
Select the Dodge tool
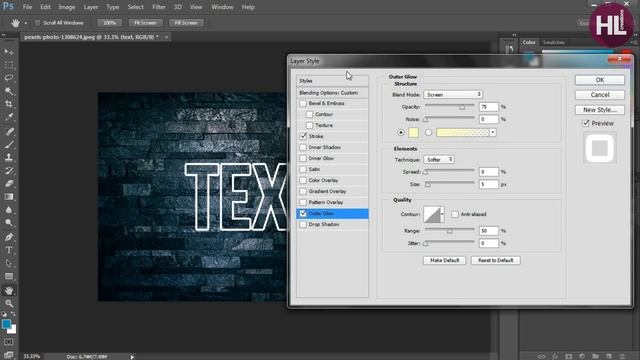click(x=9, y=223)
